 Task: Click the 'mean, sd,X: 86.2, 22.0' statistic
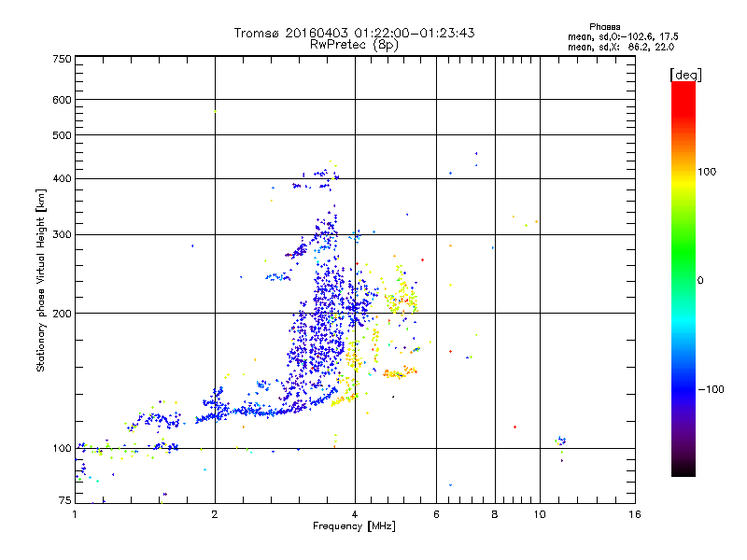pos(621,47)
